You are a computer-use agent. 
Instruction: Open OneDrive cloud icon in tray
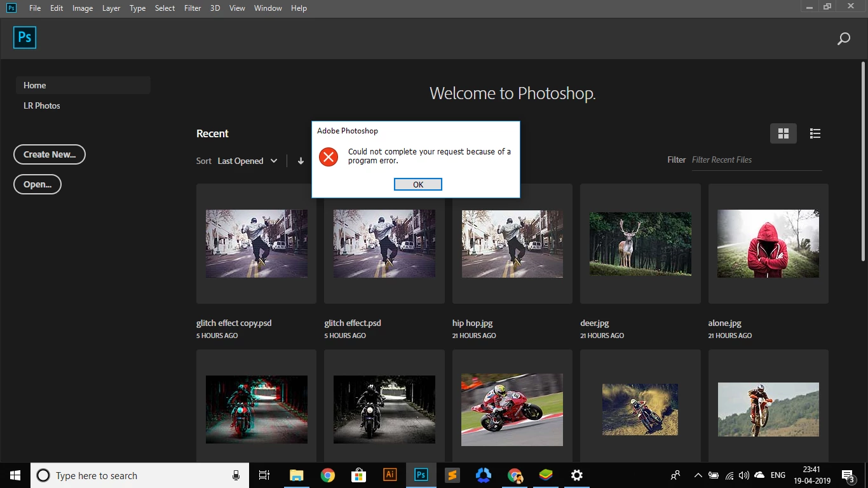click(759, 475)
